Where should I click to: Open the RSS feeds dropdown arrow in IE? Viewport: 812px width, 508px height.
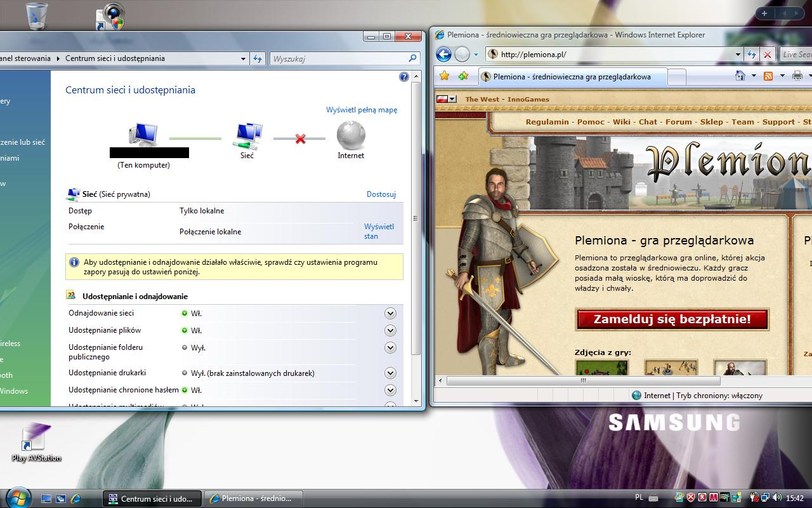point(782,76)
